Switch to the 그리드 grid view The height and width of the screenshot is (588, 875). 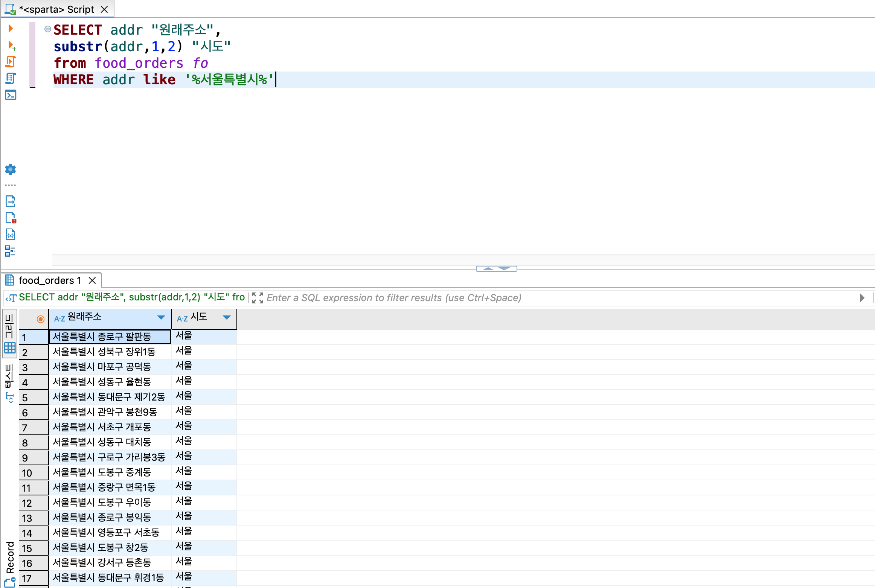tap(10, 333)
